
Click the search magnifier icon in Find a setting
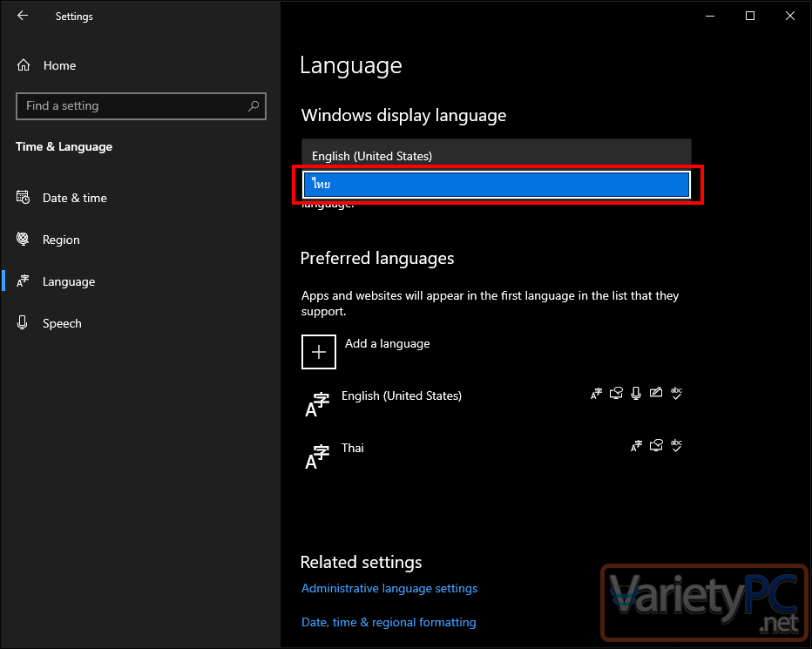254,105
